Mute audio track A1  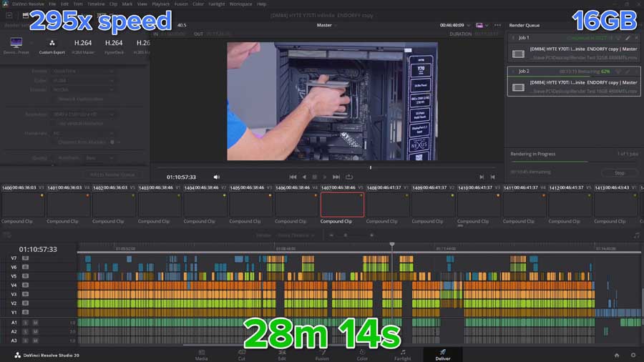coord(35,323)
